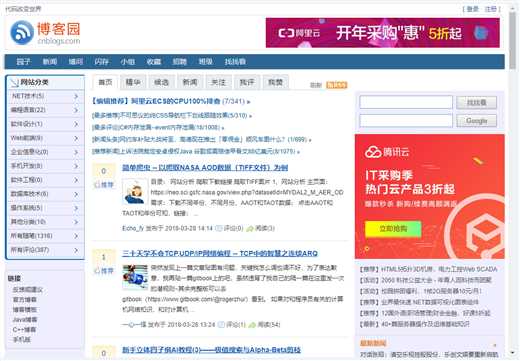Open the 手机版 sidebar link
This screenshot has width=520, height=361.
point(22,340)
